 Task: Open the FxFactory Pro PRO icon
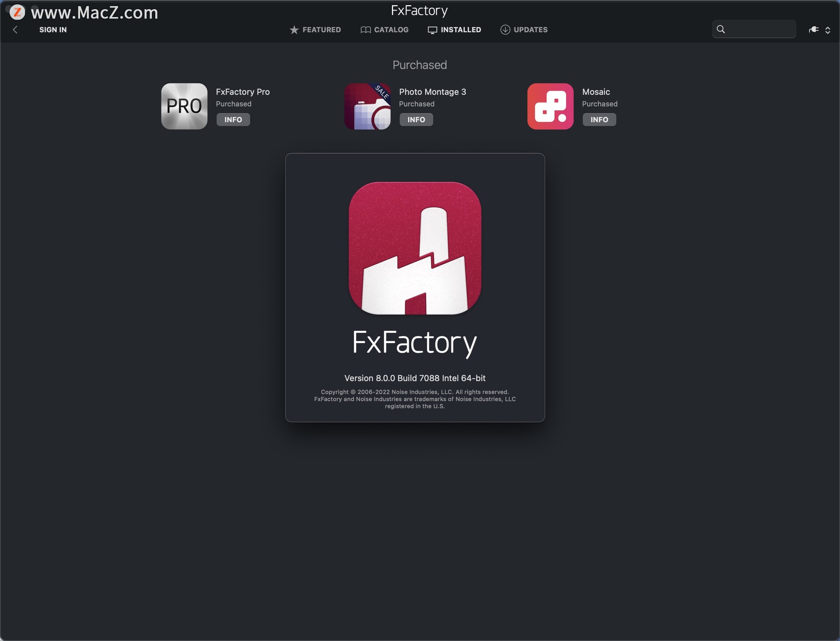[184, 106]
